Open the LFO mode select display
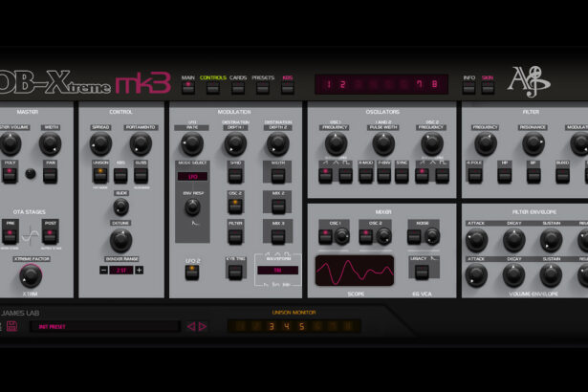 (x=192, y=177)
